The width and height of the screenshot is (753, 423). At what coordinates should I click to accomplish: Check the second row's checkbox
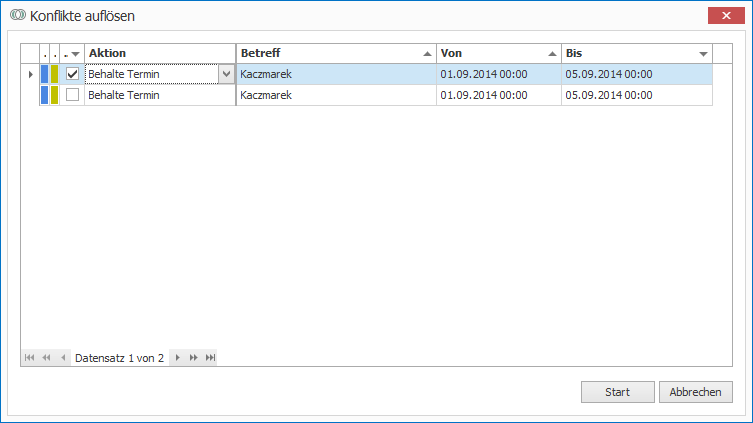pos(72,95)
